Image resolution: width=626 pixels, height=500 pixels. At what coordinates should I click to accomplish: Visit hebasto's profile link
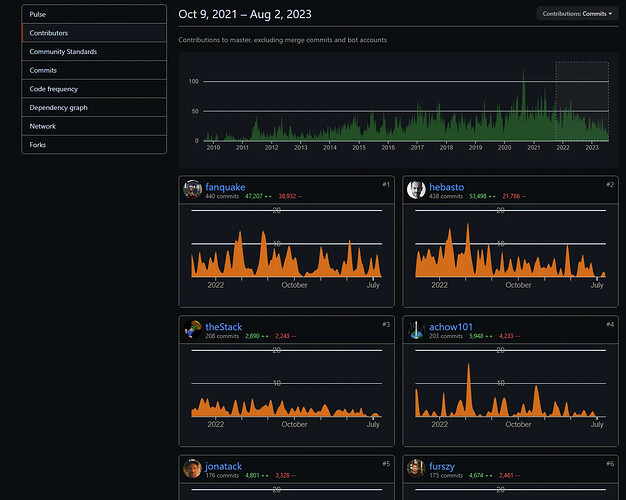[446, 187]
